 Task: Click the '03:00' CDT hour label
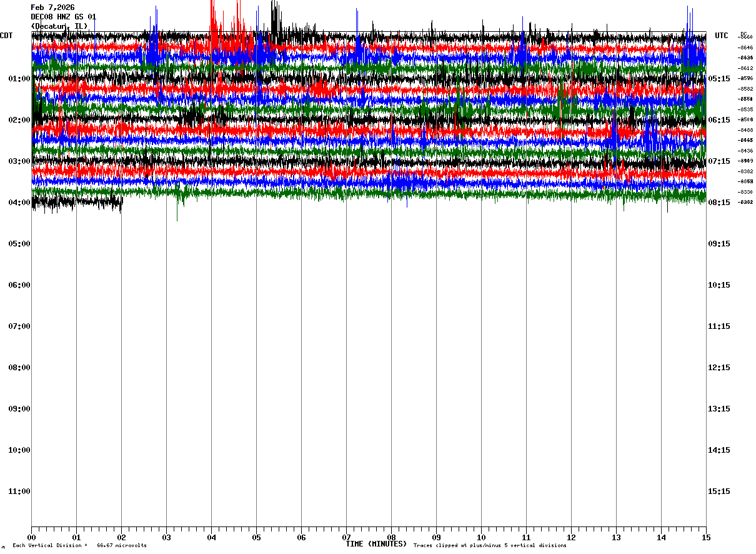click(x=19, y=161)
